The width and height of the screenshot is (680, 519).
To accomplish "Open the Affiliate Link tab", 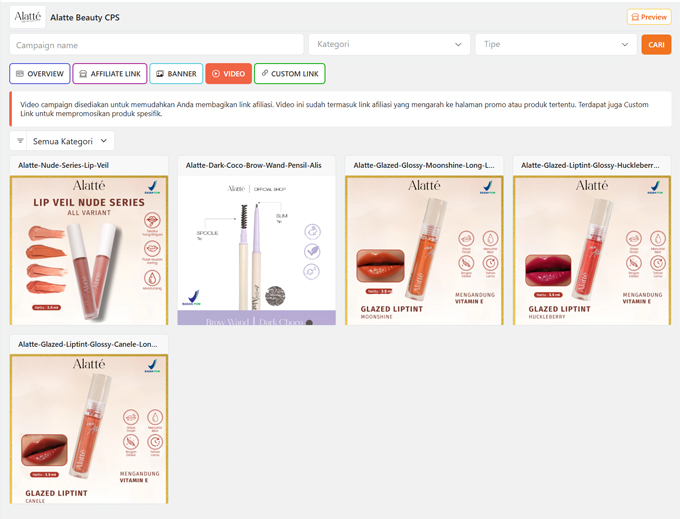I will pos(110,74).
